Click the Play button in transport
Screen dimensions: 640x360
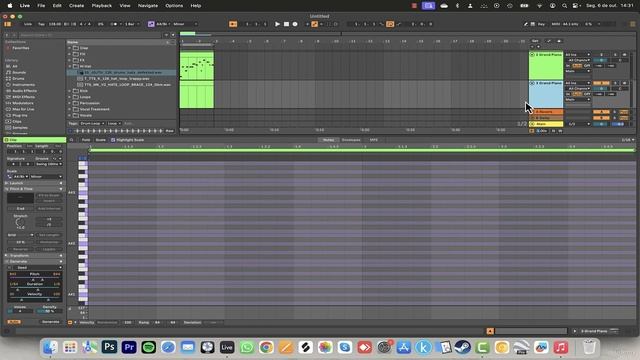[x=277, y=24]
